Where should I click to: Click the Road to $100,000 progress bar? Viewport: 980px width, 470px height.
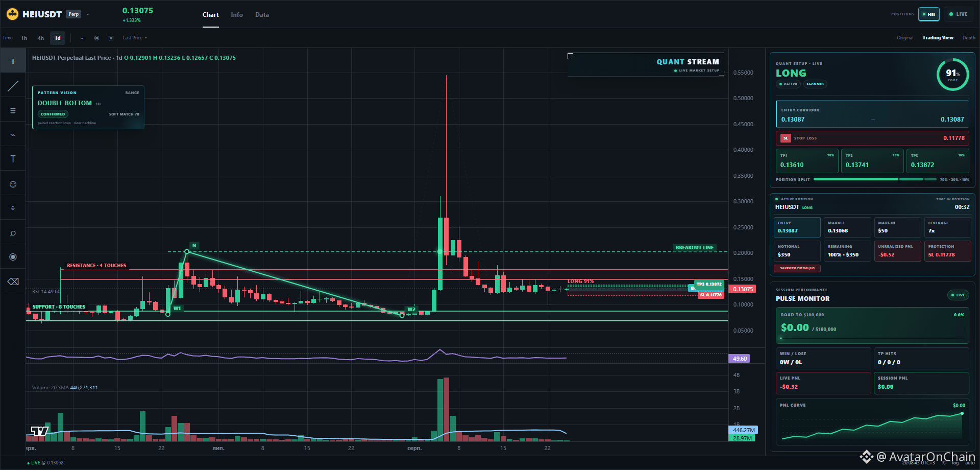[x=872, y=338]
